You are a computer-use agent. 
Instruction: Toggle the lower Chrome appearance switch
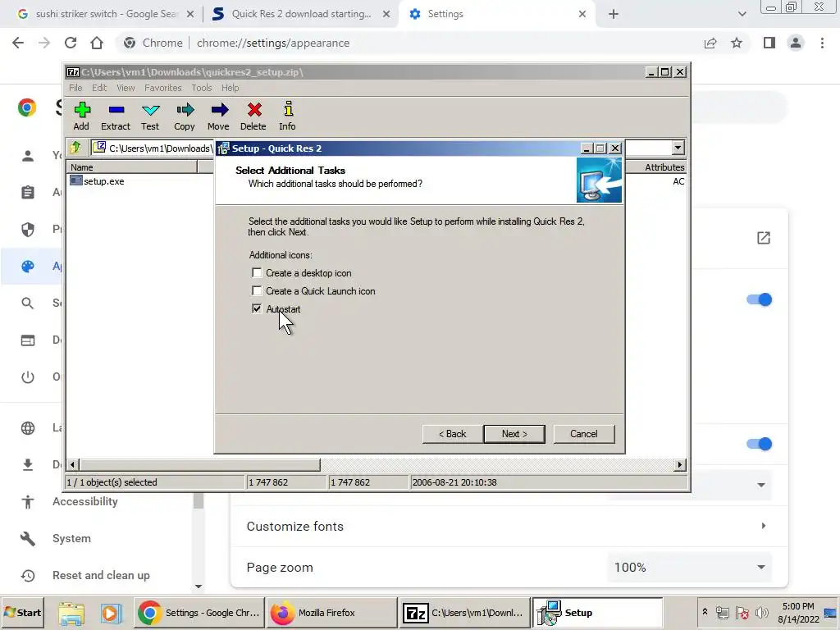(x=759, y=444)
